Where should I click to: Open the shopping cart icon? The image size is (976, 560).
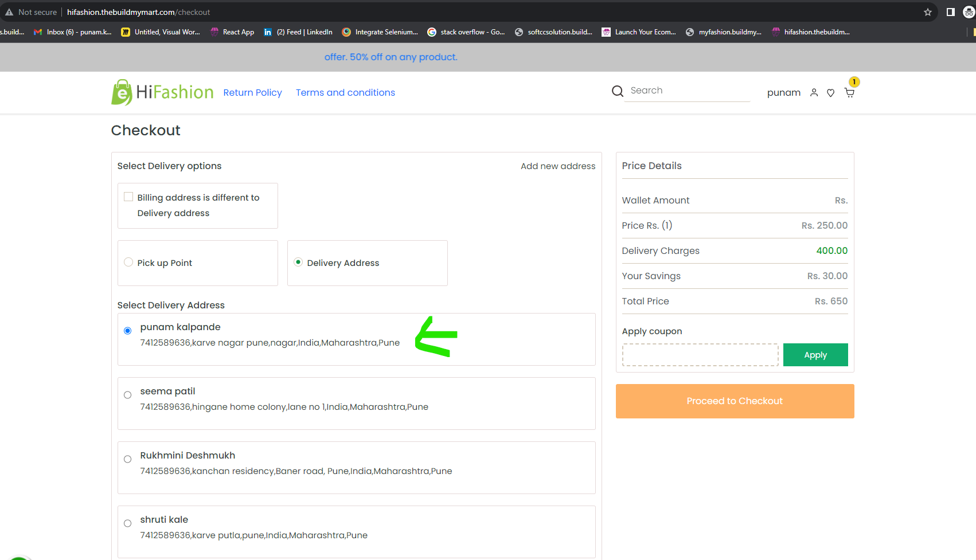[x=849, y=93]
